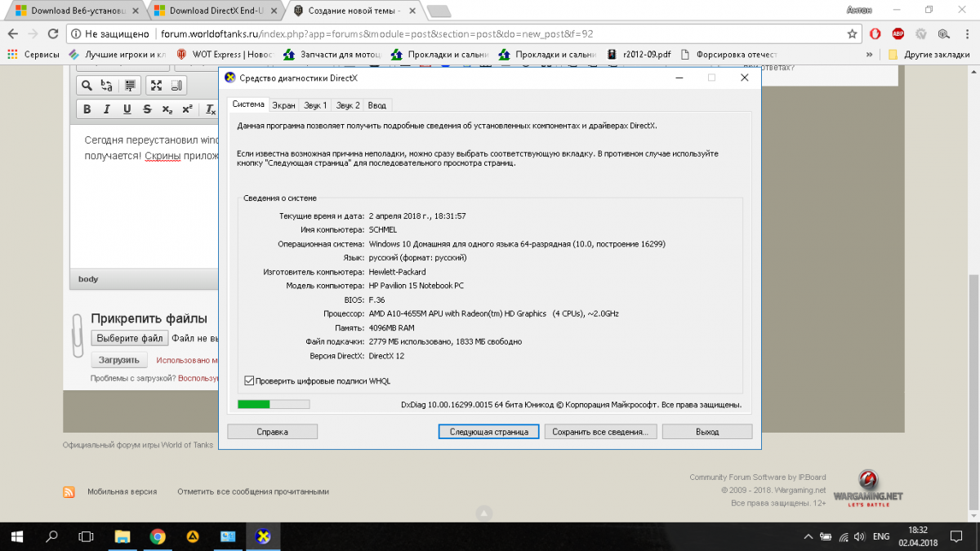Viewport: 980px width, 551px height.
Task: Open the r2012-09.pdf bookmark
Action: 639,55
